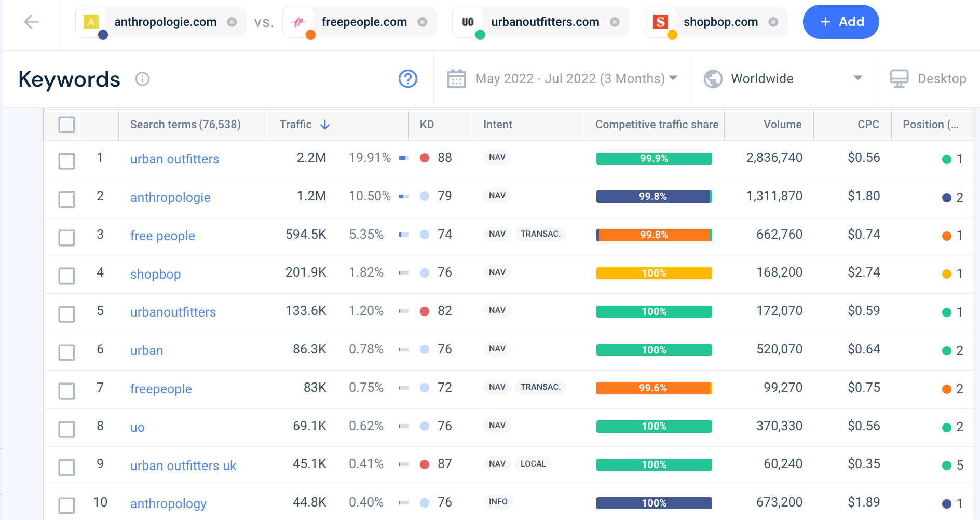Remove anthropologie.com from comparison
This screenshot has height=520, width=980.
pyautogui.click(x=232, y=22)
